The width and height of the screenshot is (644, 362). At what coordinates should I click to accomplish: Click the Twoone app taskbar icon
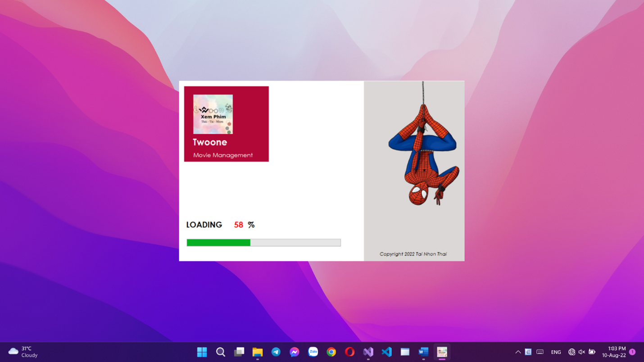pos(442,352)
